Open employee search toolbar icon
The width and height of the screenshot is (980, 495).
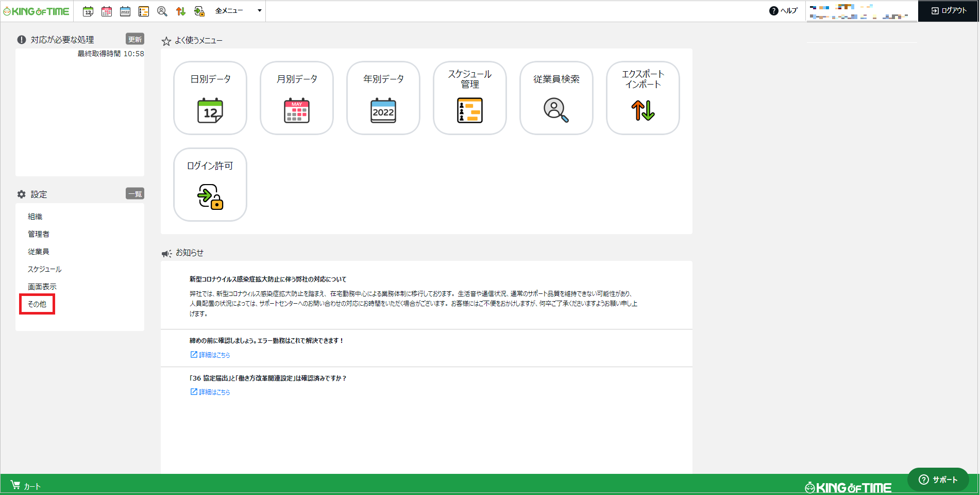tap(162, 11)
